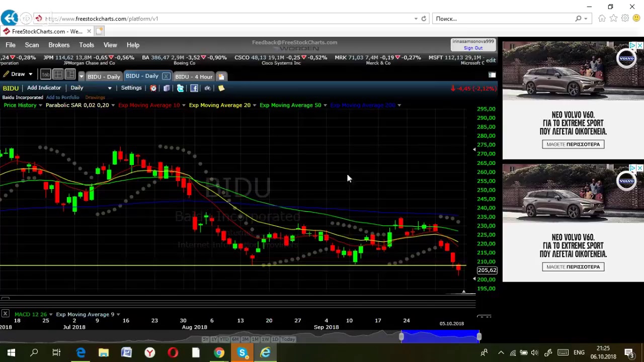Click the Drawings link
The image size is (644, 362).
tap(95, 97)
